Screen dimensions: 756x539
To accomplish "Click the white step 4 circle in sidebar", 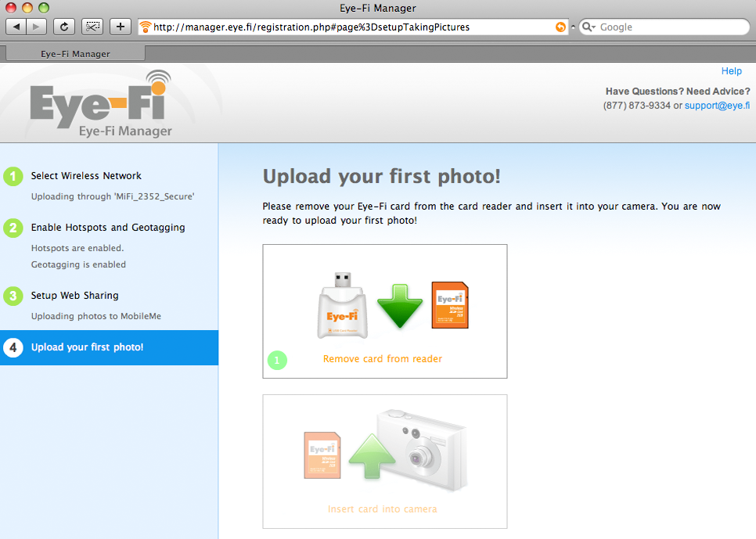I will [x=13, y=347].
